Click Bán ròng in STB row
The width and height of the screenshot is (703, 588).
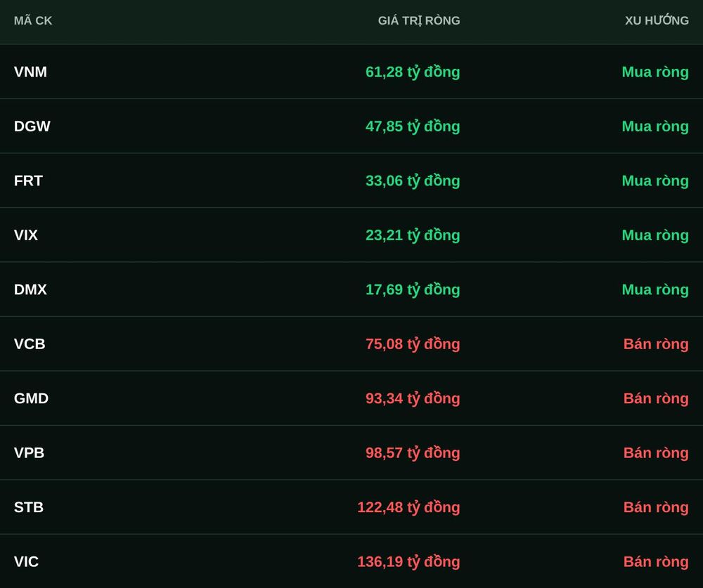[x=656, y=508]
